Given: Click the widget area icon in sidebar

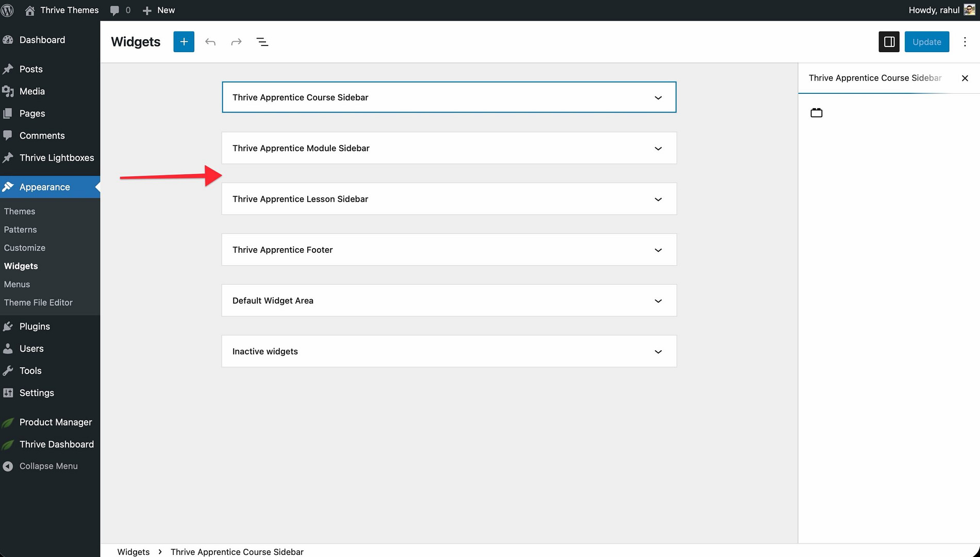Looking at the screenshot, I should [x=816, y=113].
